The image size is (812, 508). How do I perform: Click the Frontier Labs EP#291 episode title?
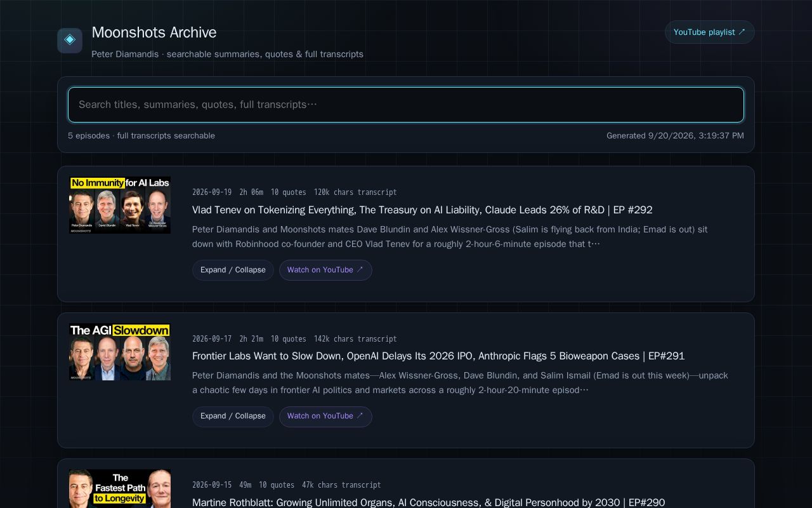(438, 356)
